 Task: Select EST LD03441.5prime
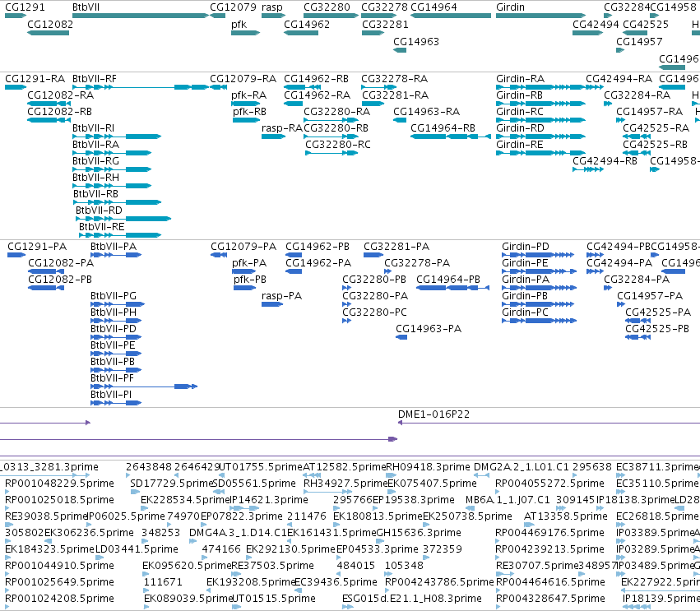point(137,549)
